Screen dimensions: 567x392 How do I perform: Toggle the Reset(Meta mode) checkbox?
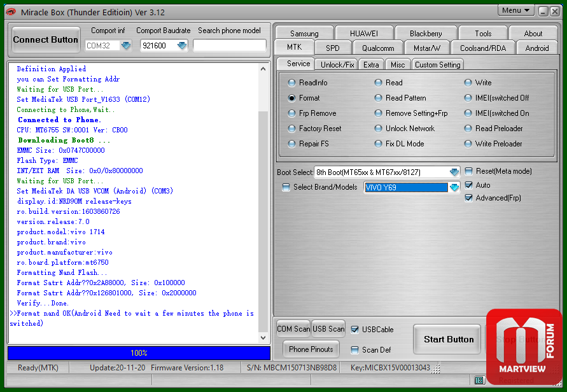468,171
